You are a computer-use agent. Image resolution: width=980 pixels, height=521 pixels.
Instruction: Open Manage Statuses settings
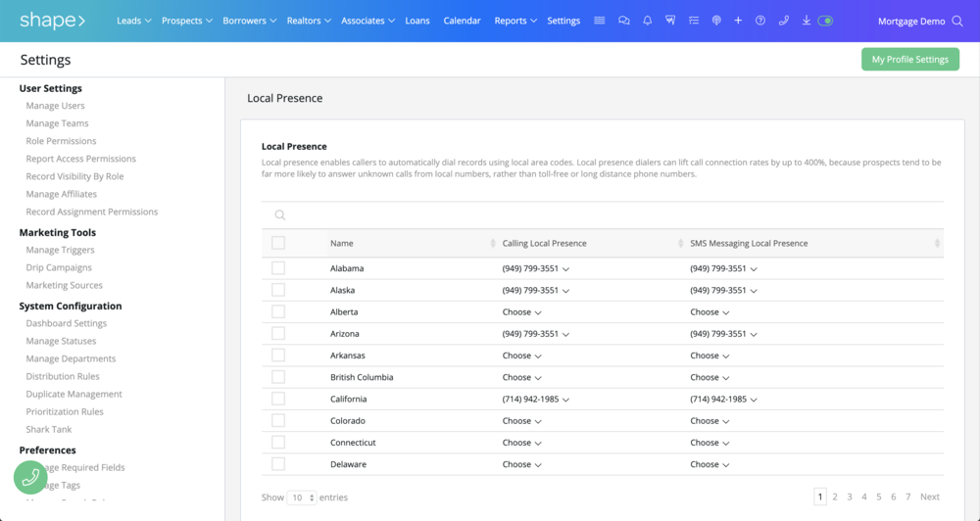pos(61,341)
